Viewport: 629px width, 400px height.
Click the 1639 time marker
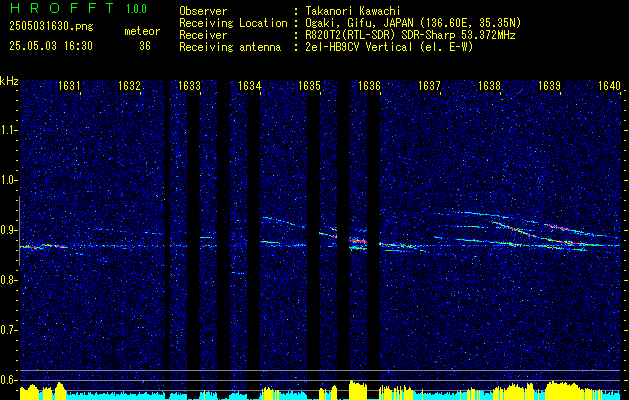pyautogui.click(x=549, y=86)
